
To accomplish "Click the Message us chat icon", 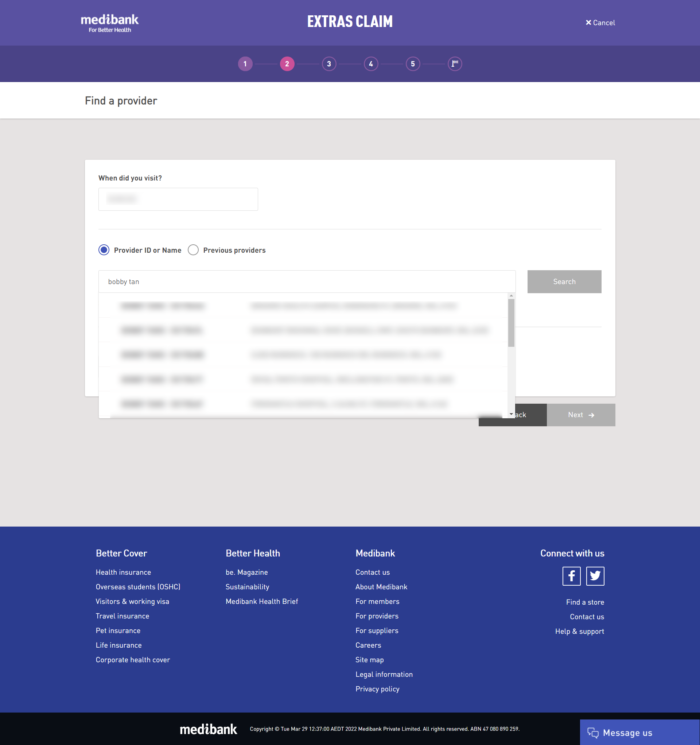I will coord(593,733).
